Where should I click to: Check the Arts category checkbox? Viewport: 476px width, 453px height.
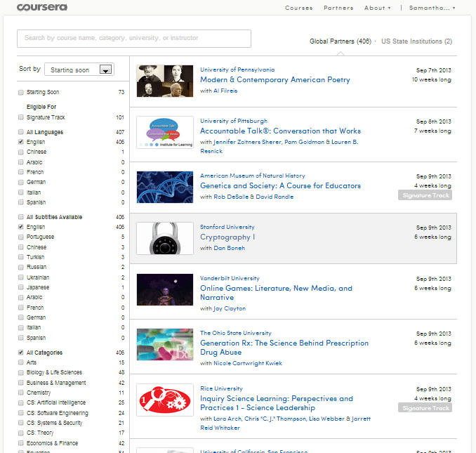[20, 362]
